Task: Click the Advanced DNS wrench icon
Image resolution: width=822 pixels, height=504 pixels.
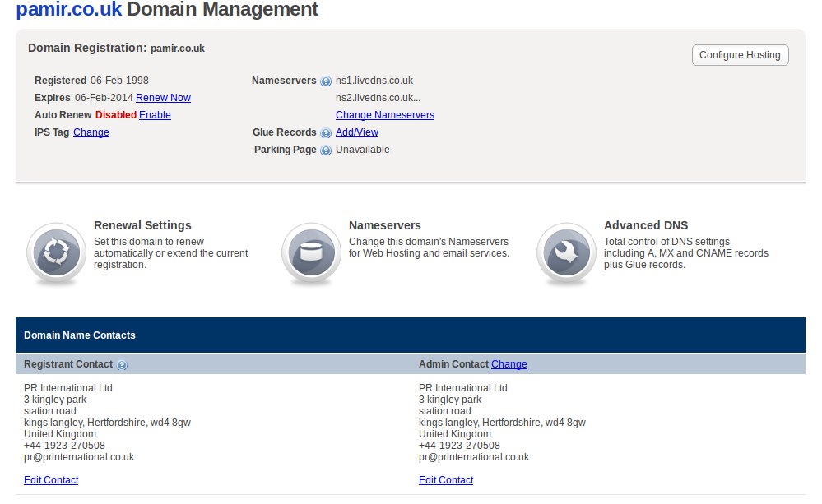Action: click(x=566, y=253)
